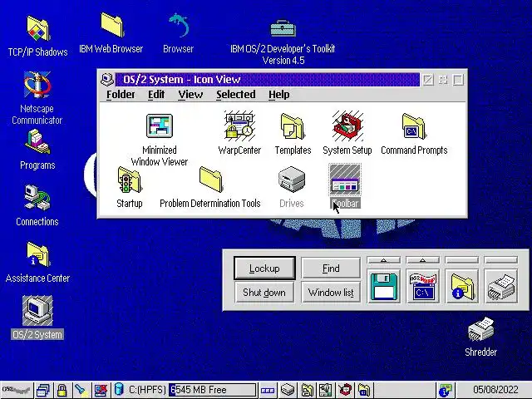The height and width of the screenshot is (399, 532).
Task: Open the Selected menu
Action: [x=236, y=95]
